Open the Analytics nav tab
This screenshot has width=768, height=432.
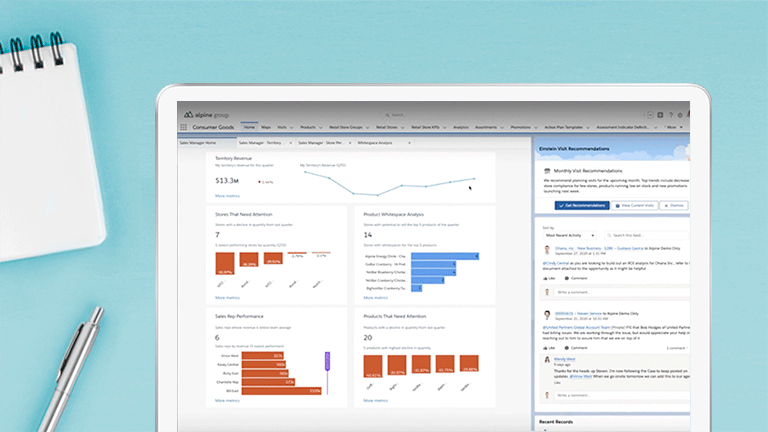coord(460,127)
